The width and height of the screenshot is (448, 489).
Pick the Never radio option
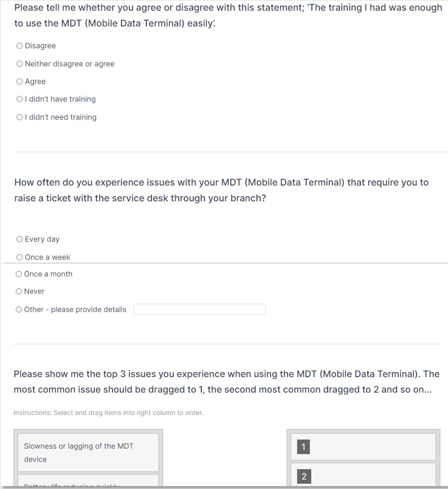[x=19, y=292]
